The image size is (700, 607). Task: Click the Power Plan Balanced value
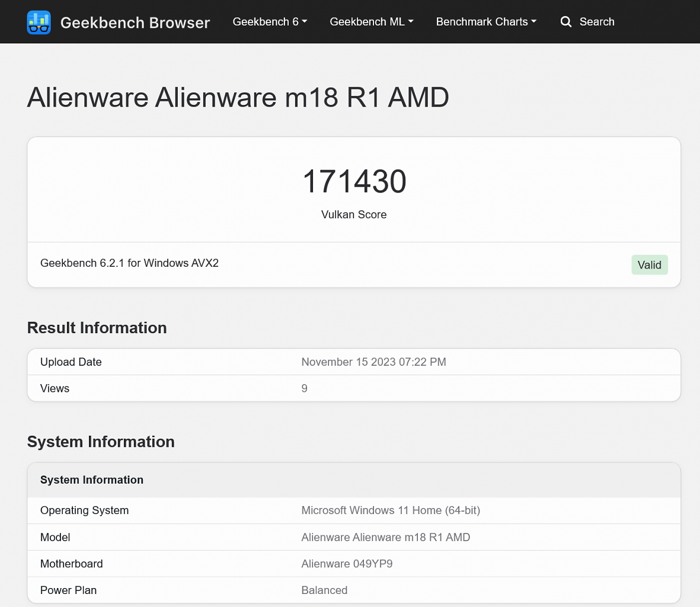tap(324, 590)
